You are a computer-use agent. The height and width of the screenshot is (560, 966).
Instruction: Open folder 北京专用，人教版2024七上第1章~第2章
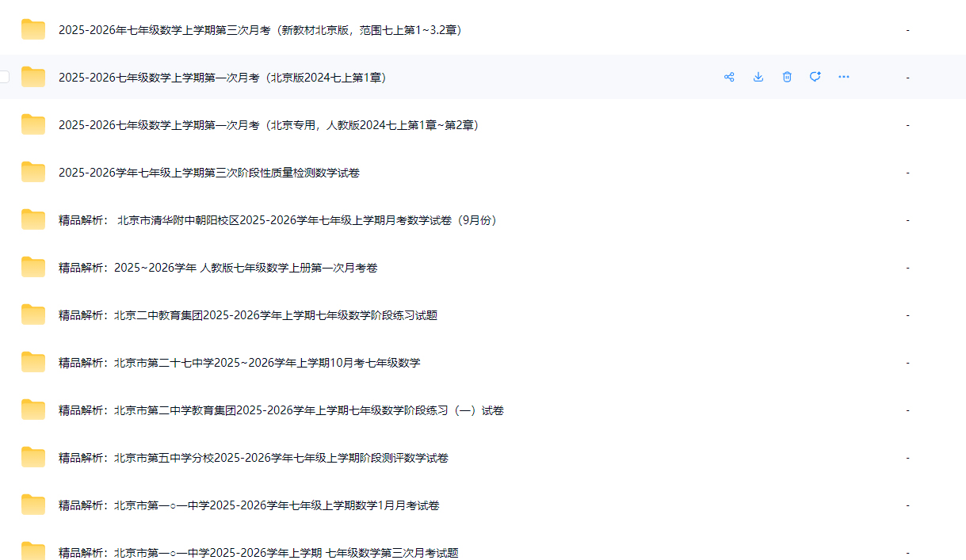point(268,125)
